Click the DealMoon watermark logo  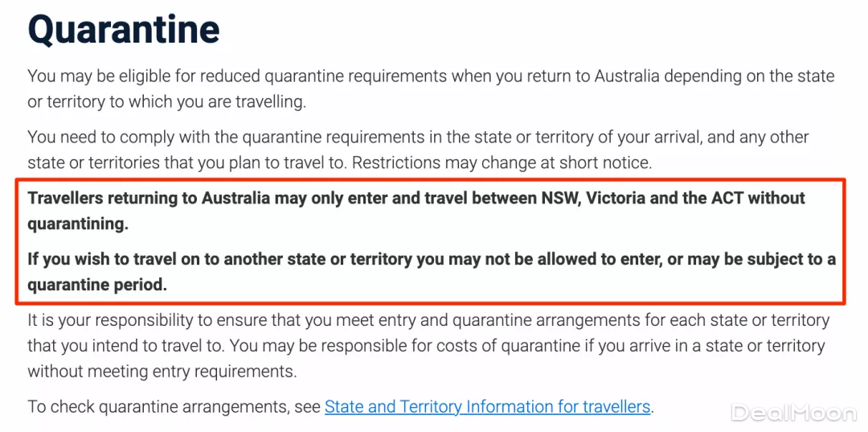(x=792, y=413)
